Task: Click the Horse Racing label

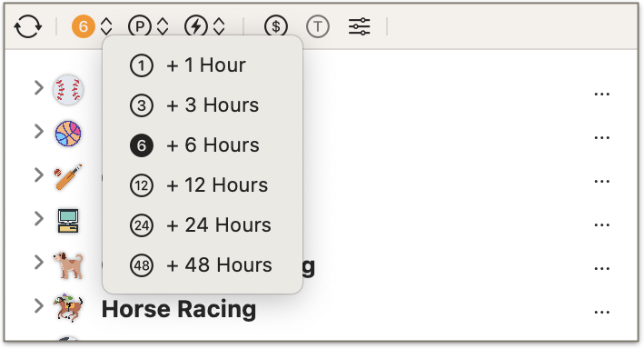Action: click(179, 309)
